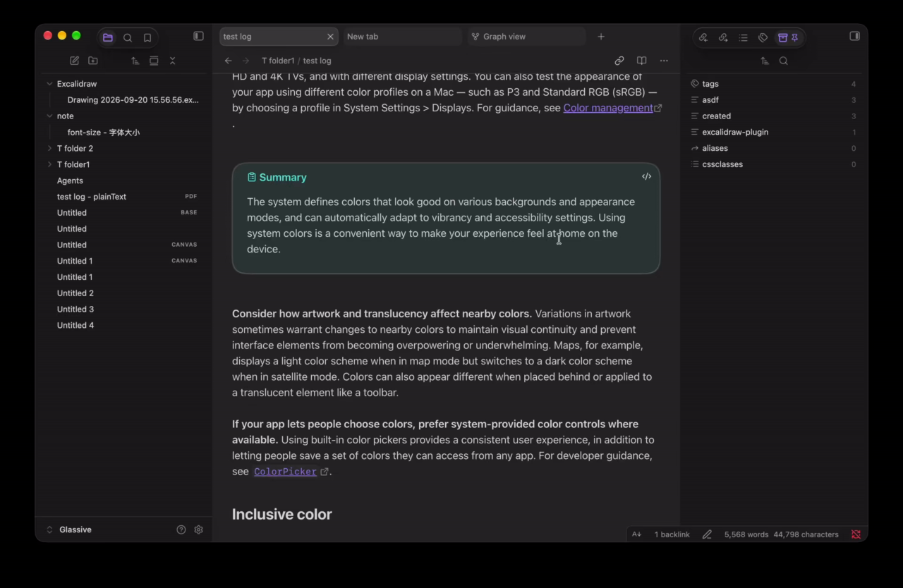Open the backlinks pane
The image size is (903, 588).
tap(703, 37)
